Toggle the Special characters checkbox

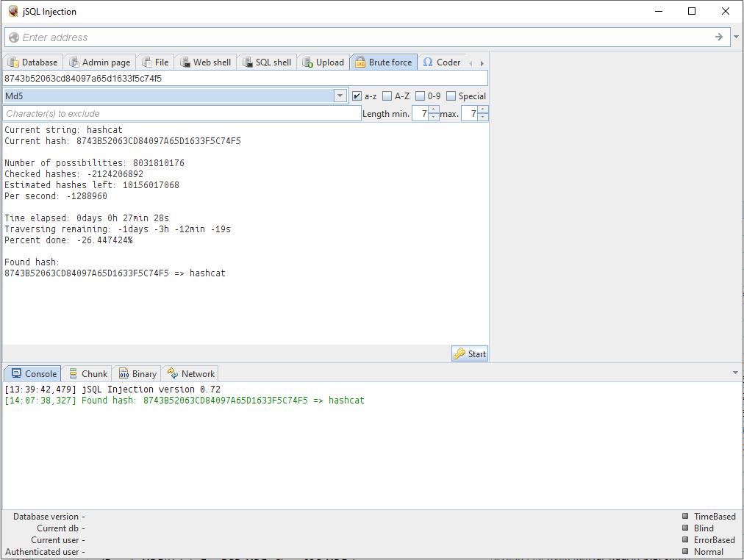451,96
